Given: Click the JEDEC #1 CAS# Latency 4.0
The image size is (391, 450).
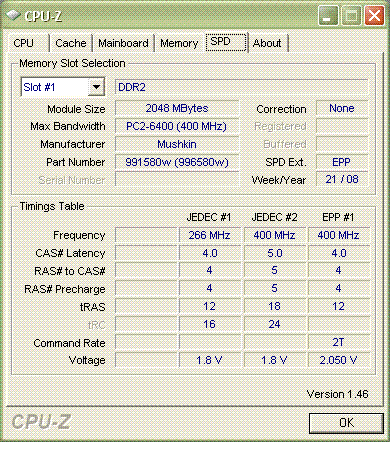Looking at the screenshot, I should 210,253.
